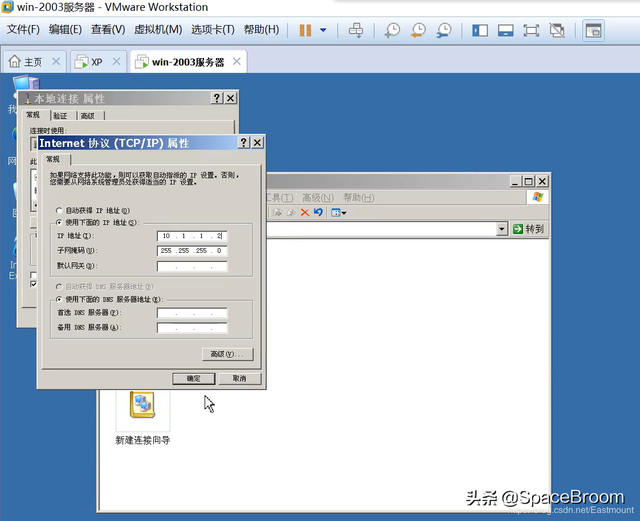Open the 新建连接向导 icon
This screenshot has width=640, height=521.
pos(142,417)
